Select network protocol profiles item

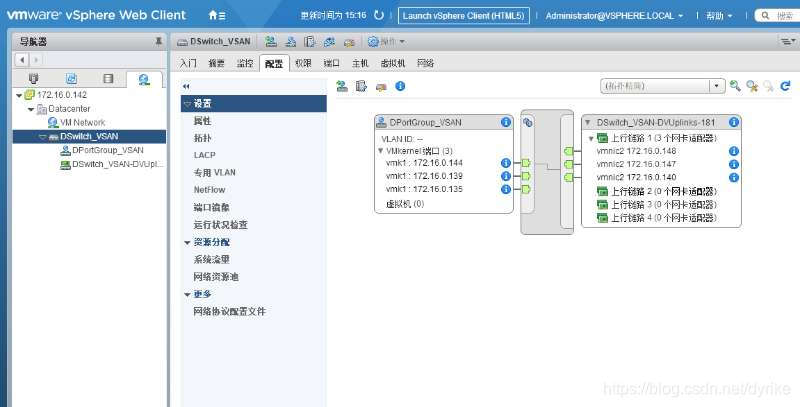click(230, 312)
